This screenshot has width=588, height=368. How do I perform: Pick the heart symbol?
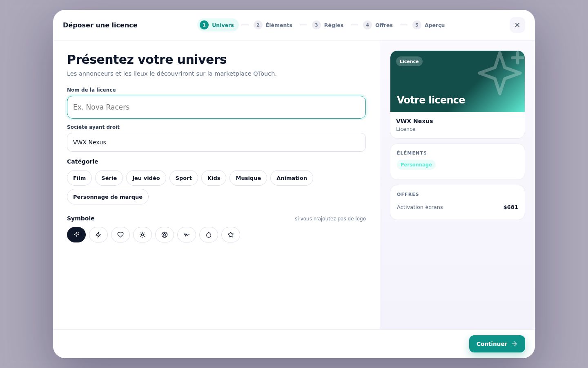[x=120, y=235]
